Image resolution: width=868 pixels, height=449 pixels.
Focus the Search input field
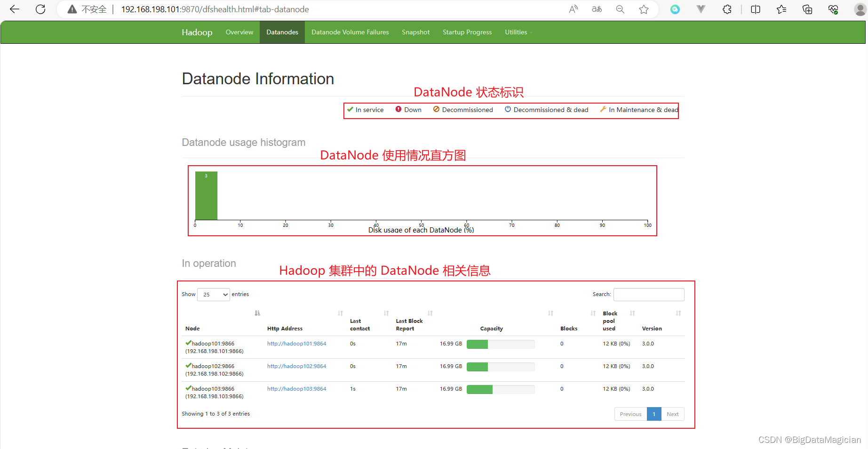click(x=649, y=295)
